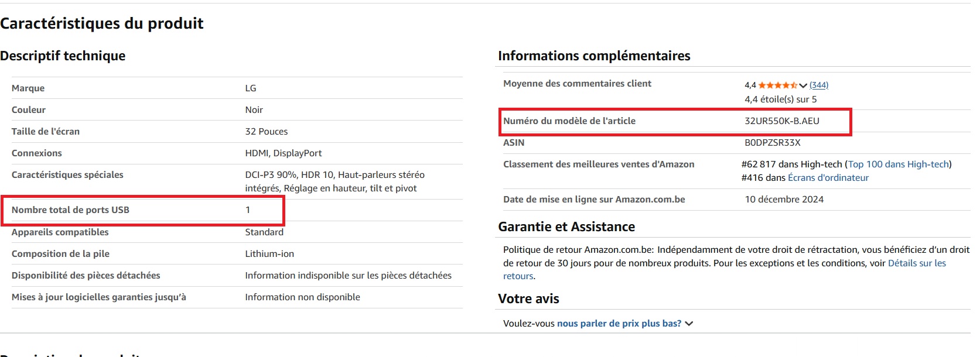Click the Détails sur les retours link
The image size is (980, 357).
coord(917,263)
